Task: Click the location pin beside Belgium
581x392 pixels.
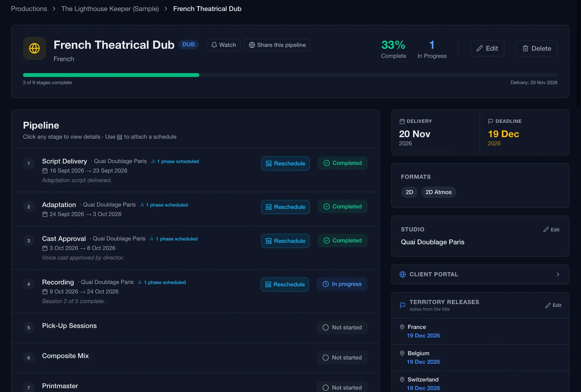Action: click(x=402, y=353)
